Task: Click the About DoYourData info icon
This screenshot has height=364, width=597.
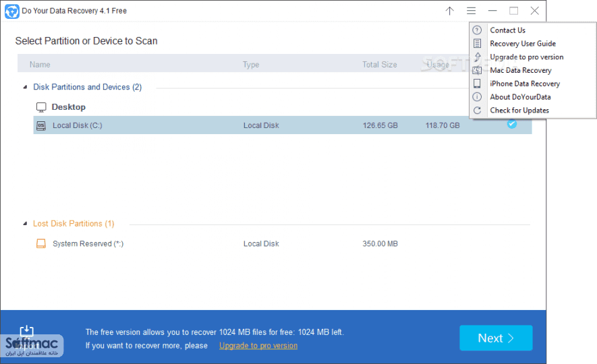Action: [477, 96]
